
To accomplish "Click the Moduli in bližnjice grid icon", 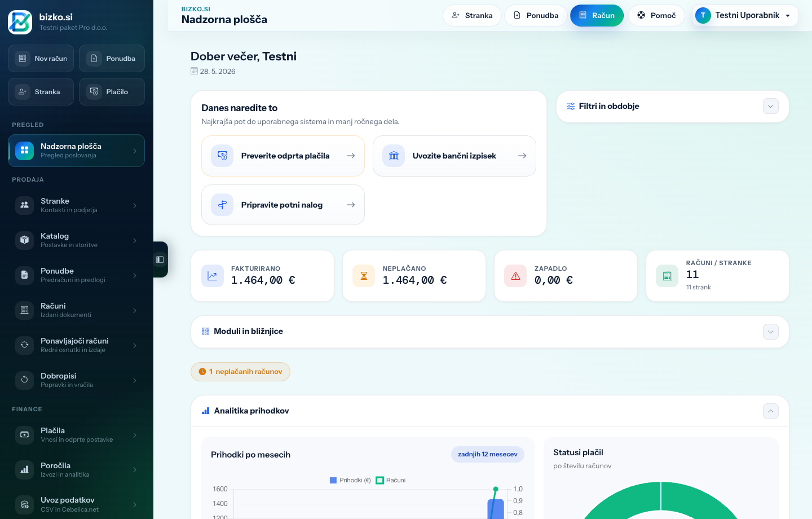I will pos(205,331).
